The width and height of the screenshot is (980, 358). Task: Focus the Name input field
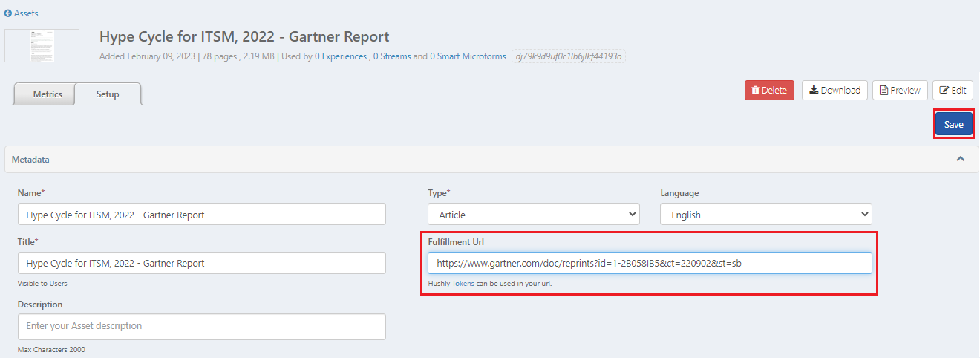[202, 215]
